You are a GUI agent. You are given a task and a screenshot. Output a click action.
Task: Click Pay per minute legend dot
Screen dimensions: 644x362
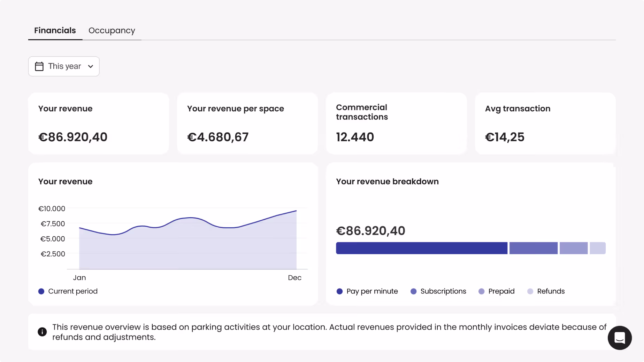[x=339, y=291]
